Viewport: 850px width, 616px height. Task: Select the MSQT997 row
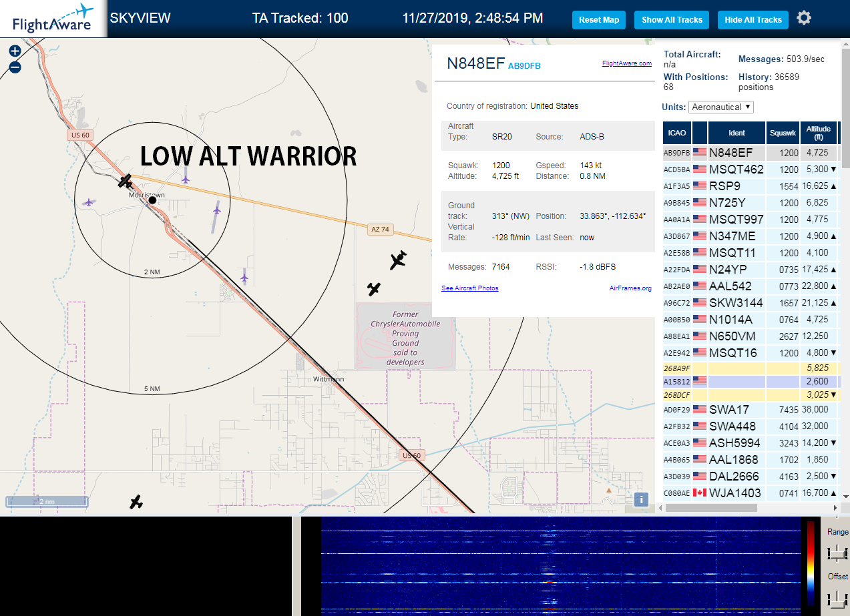(751, 220)
